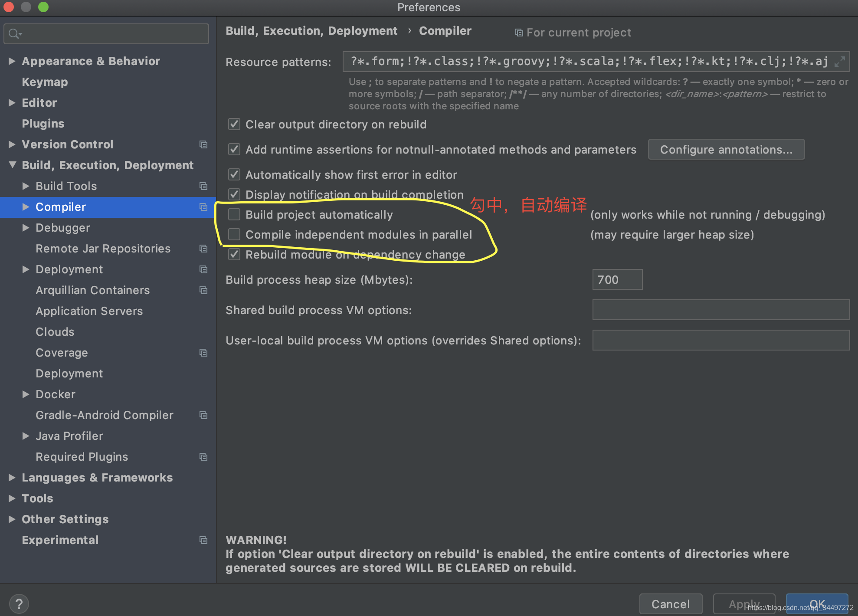
Task: Uncheck Clear output directory on rebuild
Action: click(x=234, y=125)
